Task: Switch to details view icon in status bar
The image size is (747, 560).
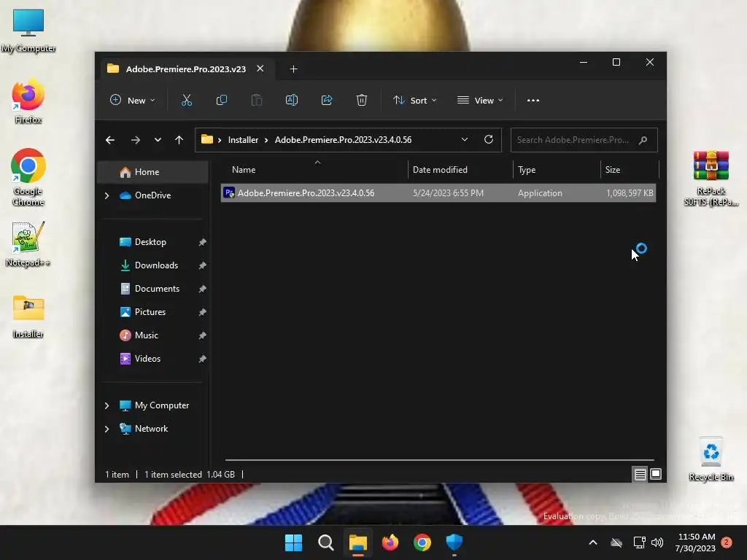Action: click(x=640, y=474)
